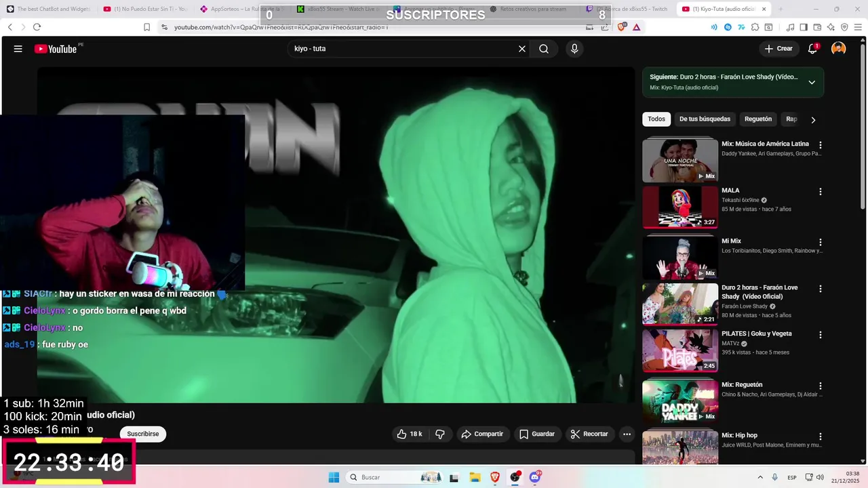868x488 pixels.
Task: Select the Reguetón filter chip
Action: click(758, 119)
